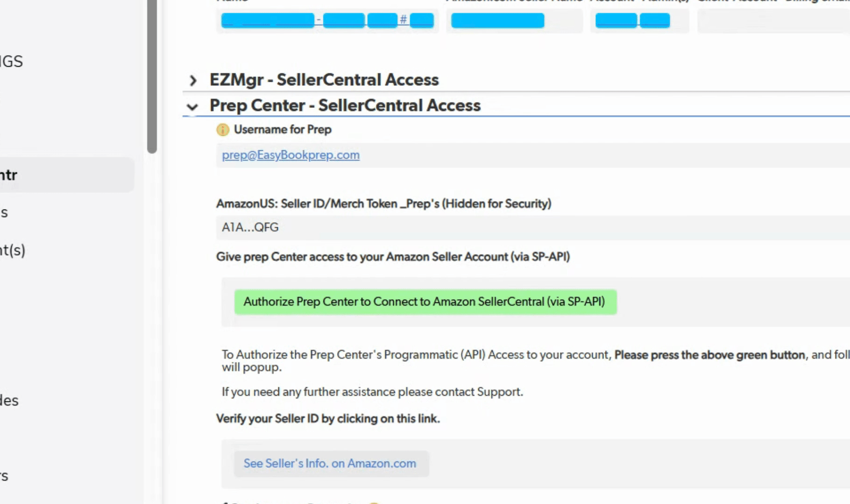The width and height of the screenshot is (850, 504).
Task: Select the sidebar item ending in "des"
Action: tap(9, 400)
